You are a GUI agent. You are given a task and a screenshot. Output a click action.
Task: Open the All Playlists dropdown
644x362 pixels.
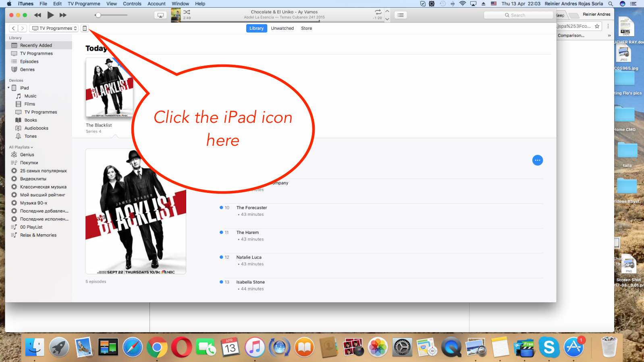tap(21, 147)
